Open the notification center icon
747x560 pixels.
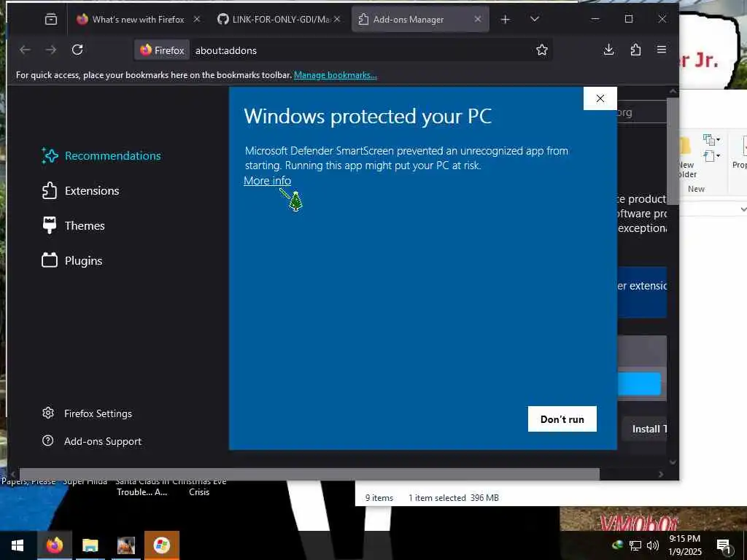pyautogui.click(x=724, y=545)
